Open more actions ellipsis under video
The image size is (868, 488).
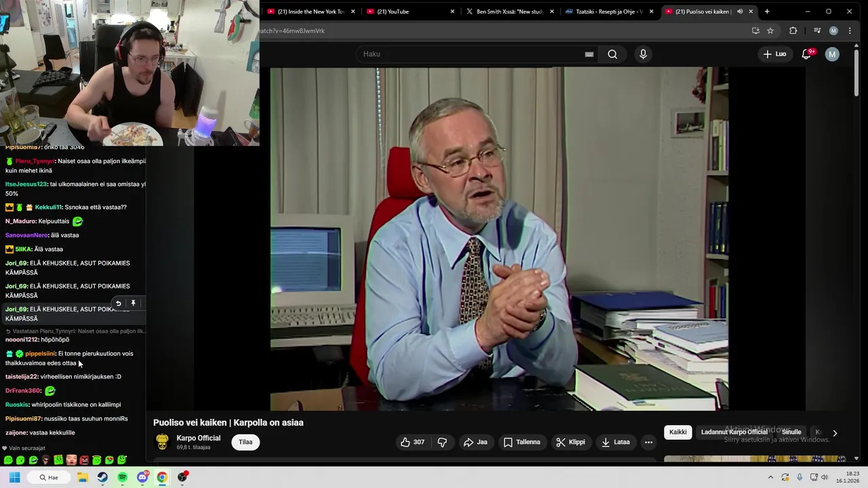click(x=648, y=442)
